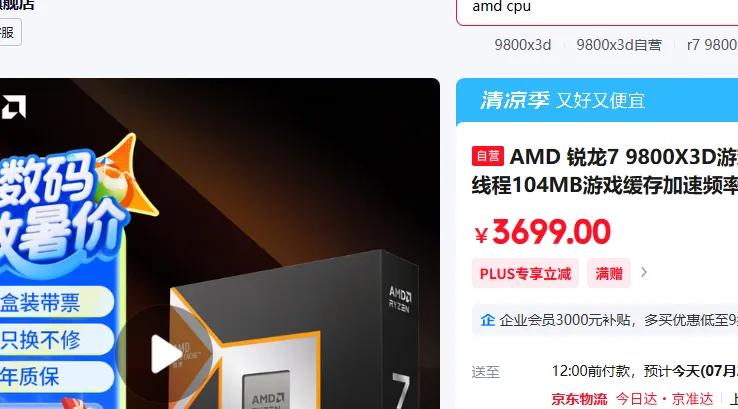Click the PLUS专享立减 promotion tag
Viewport: 738px width, 409px height.
point(525,273)
